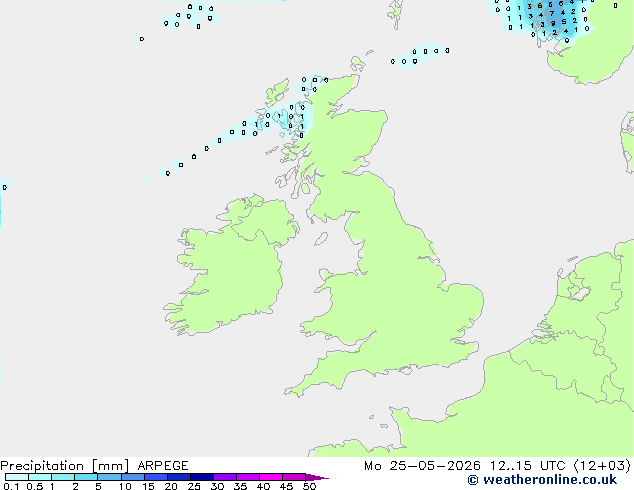Click the "ARPEGE" model name

click(163, 466)
